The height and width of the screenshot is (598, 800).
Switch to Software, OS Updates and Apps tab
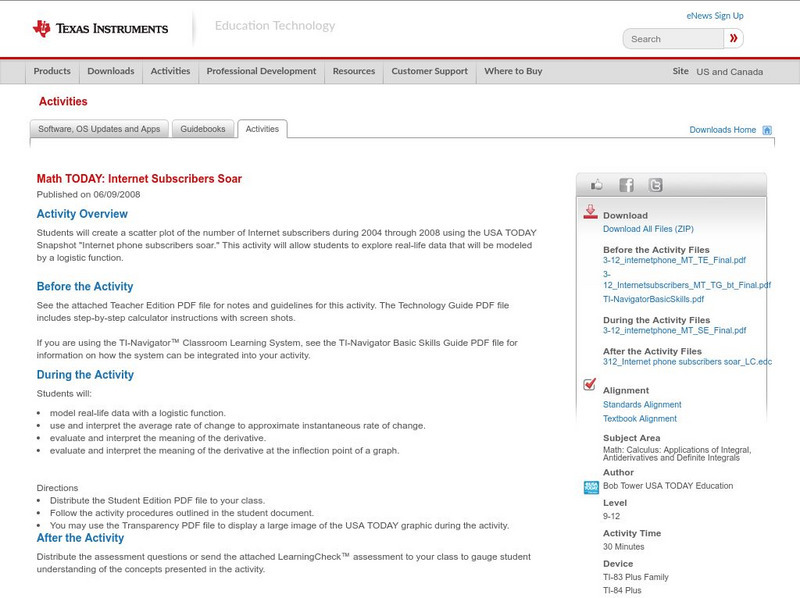(99, 129)
